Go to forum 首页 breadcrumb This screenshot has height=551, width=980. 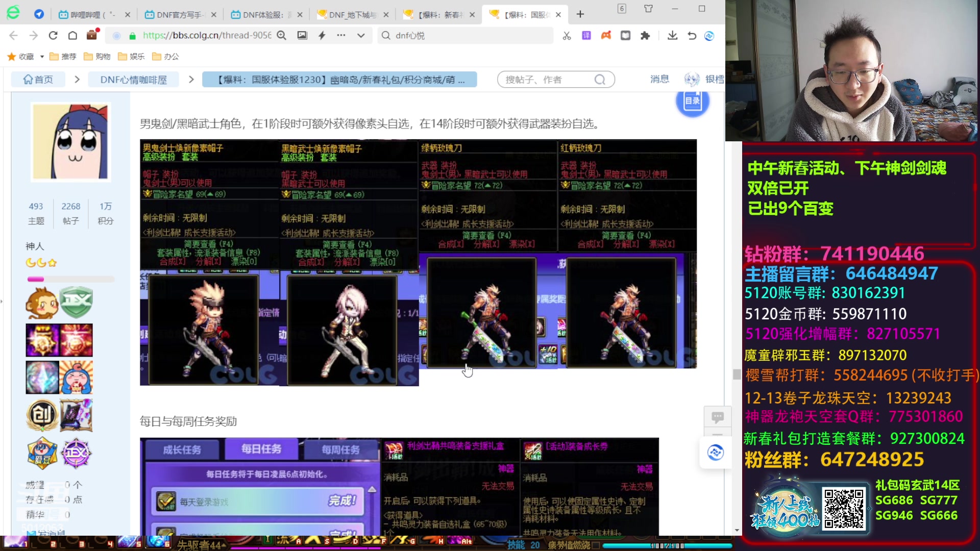(x=38, y=80)
